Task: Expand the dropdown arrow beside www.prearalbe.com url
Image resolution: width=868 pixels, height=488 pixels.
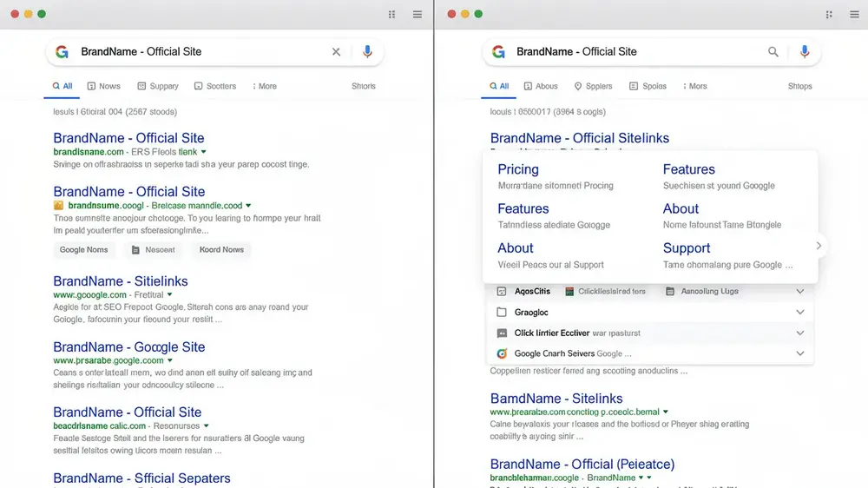Action: click(x=666, y=412)
